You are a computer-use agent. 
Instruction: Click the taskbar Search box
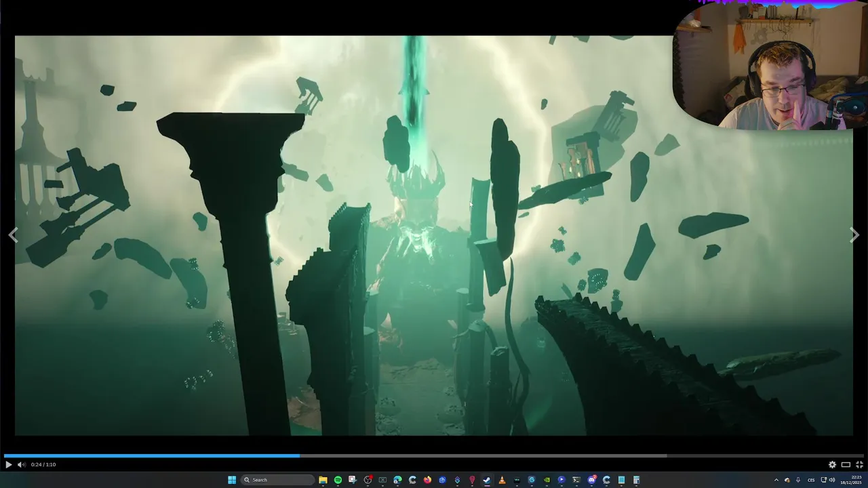[278, 480]
